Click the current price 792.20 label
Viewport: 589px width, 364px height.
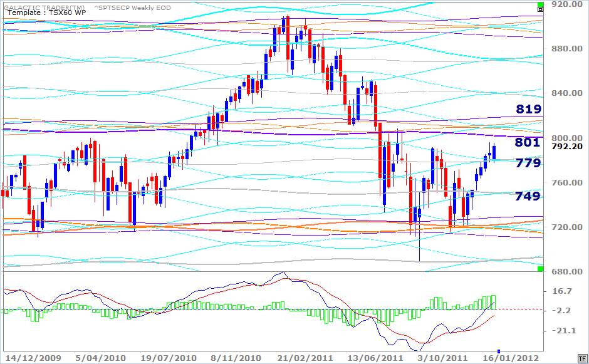point(567,147)
